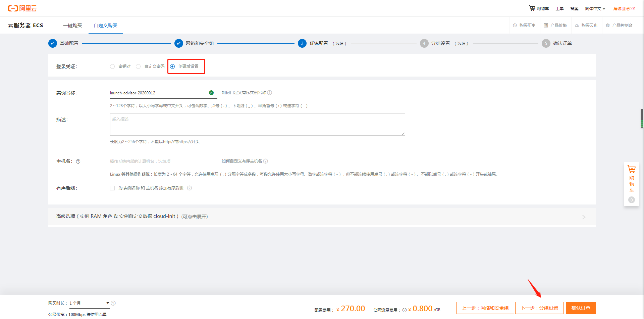
Task: Select the 自定义密码 login option
Action: [x=138, y=66]
